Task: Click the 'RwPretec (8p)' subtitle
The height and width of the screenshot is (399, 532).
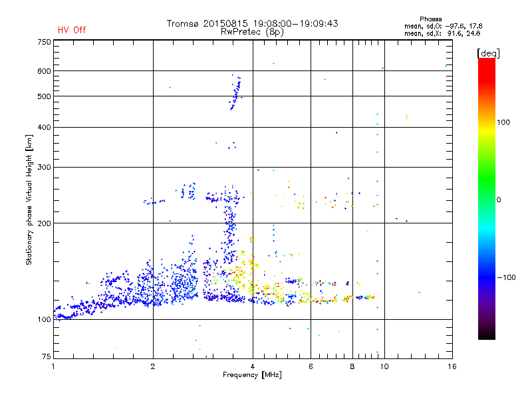Action: pos(252,32)
